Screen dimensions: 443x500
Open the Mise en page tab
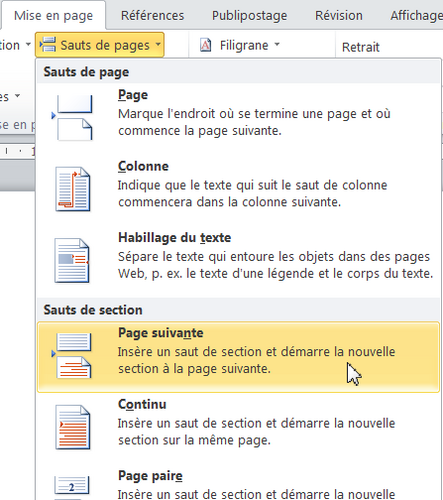click(53, 15)
